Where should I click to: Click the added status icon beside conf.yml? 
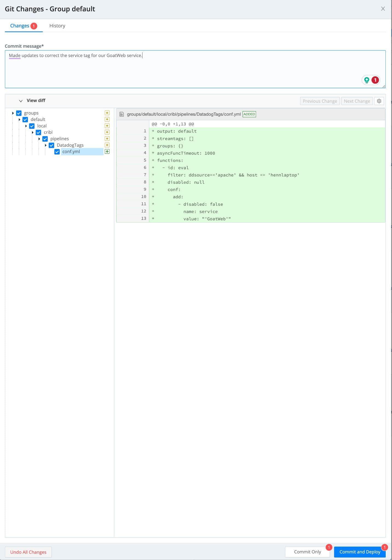[107, 151]
